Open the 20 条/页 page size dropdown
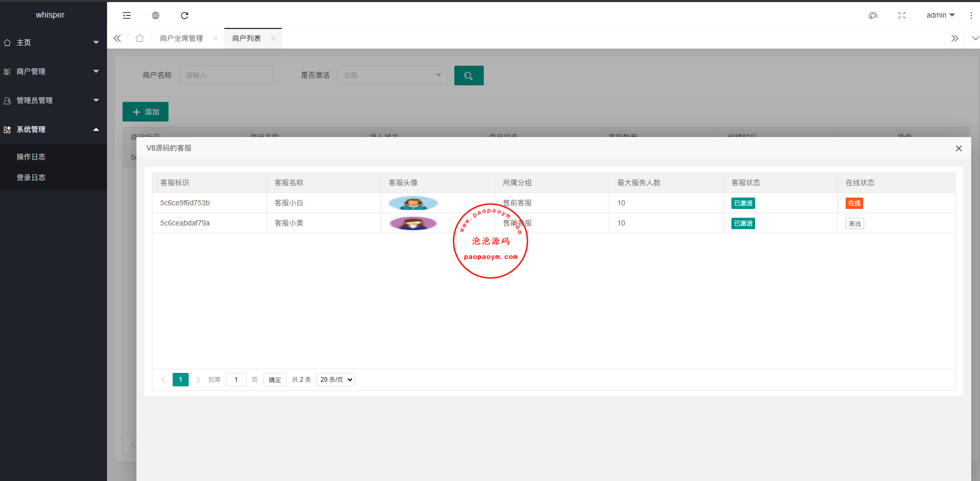This screenshot has width=980, height=481. (x=335, y=380)
